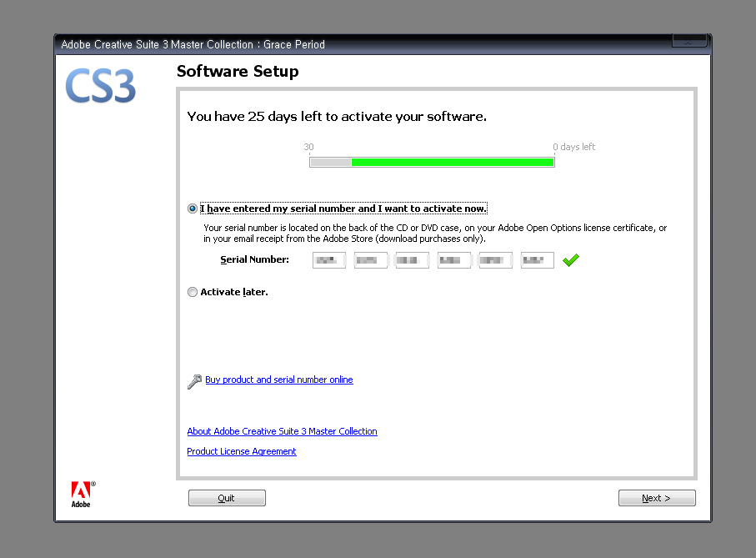Image resolution: width=756 pixels, height=558 pixels.
Task: Focus the fifth serial number field
Action: tap(496, 260)
